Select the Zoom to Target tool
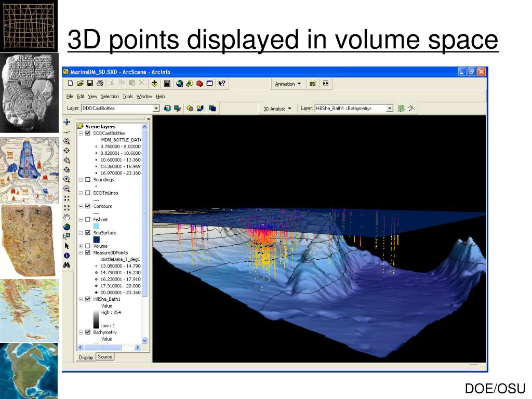 tap(67, 161)
